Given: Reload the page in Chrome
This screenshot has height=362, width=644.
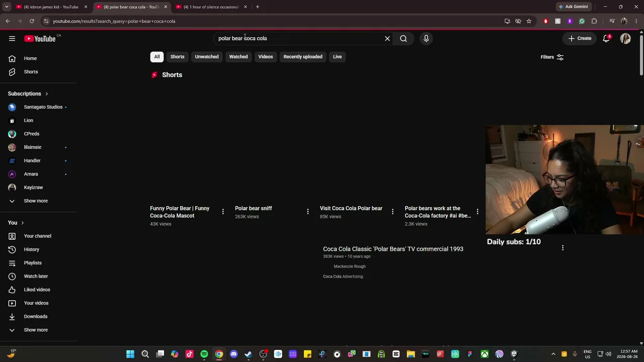Looking at the screenshot, I should click(32, 21).
